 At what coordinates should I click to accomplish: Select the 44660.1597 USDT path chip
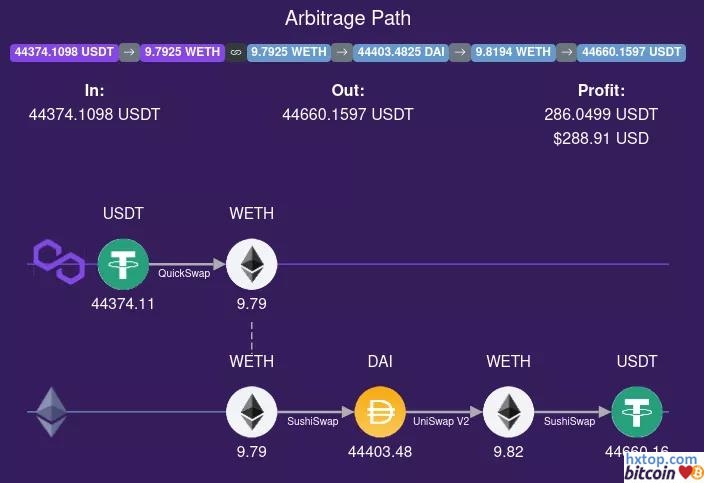pyautogui.click(x=631, y=52)
